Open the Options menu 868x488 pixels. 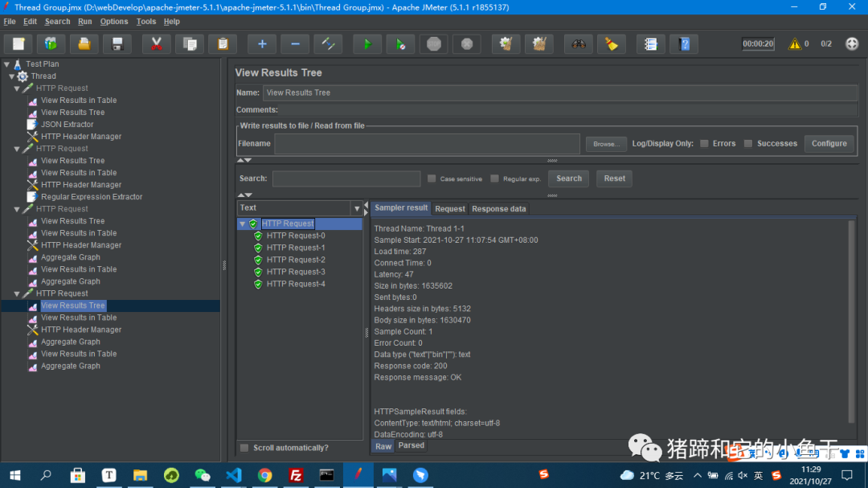(114, 22)
